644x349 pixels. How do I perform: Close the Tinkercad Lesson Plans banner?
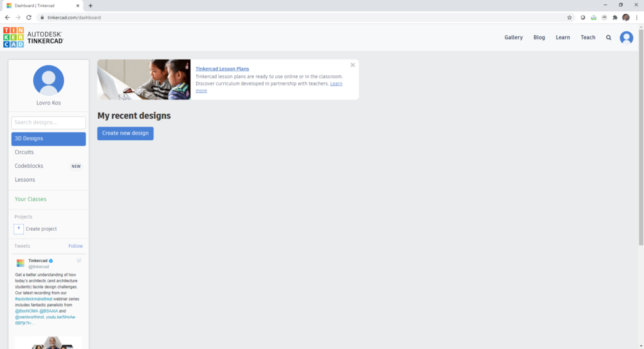coord(353,65)
